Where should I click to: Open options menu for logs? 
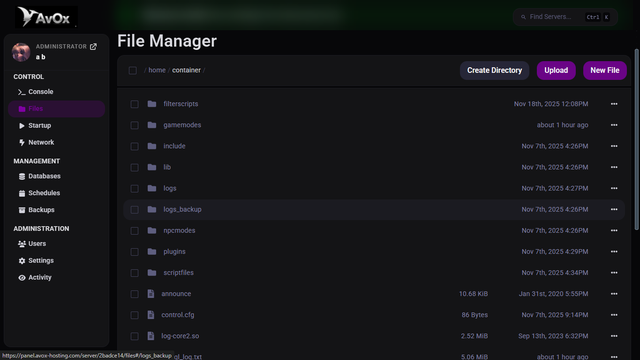tap(614, 188)
